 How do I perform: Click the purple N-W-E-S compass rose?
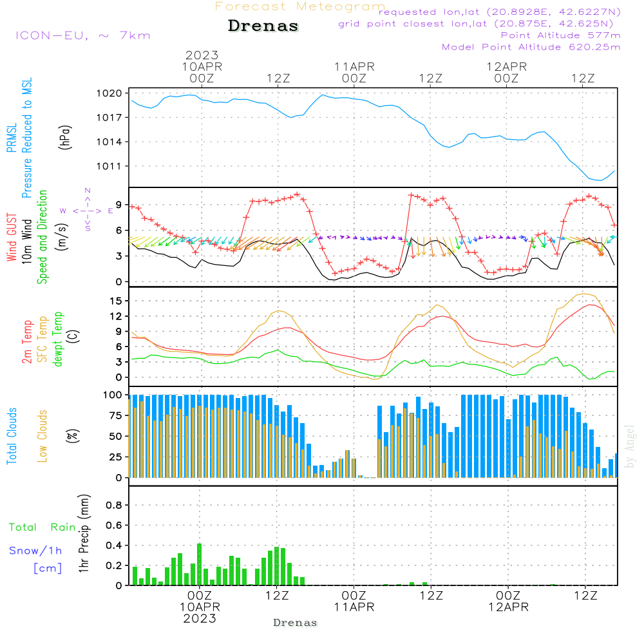[88, 210]
